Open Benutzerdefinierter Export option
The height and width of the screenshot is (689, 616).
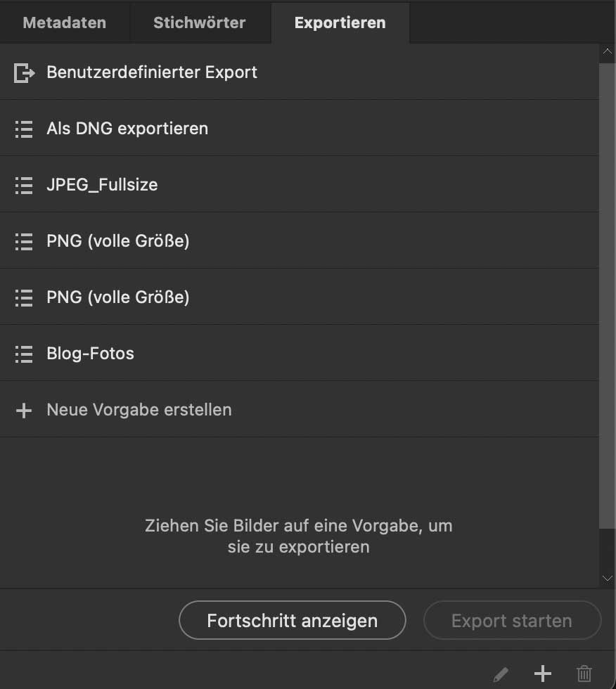(152, 72)
